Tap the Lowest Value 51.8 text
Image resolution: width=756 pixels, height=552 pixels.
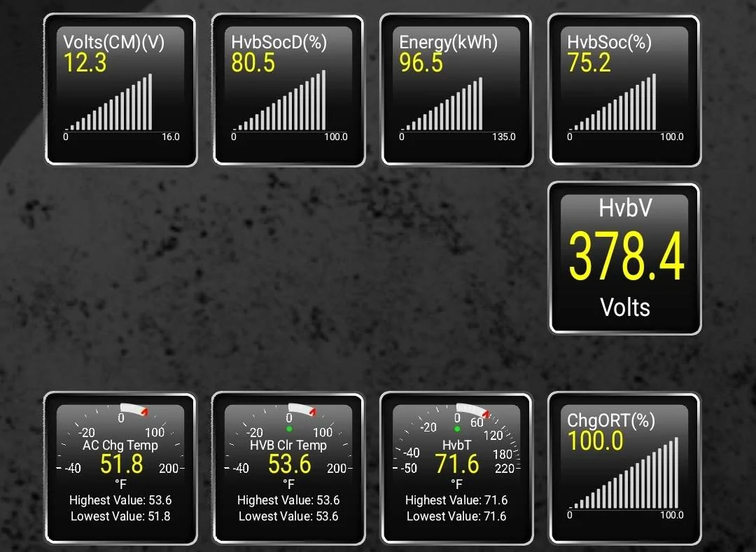click(120, 516)
